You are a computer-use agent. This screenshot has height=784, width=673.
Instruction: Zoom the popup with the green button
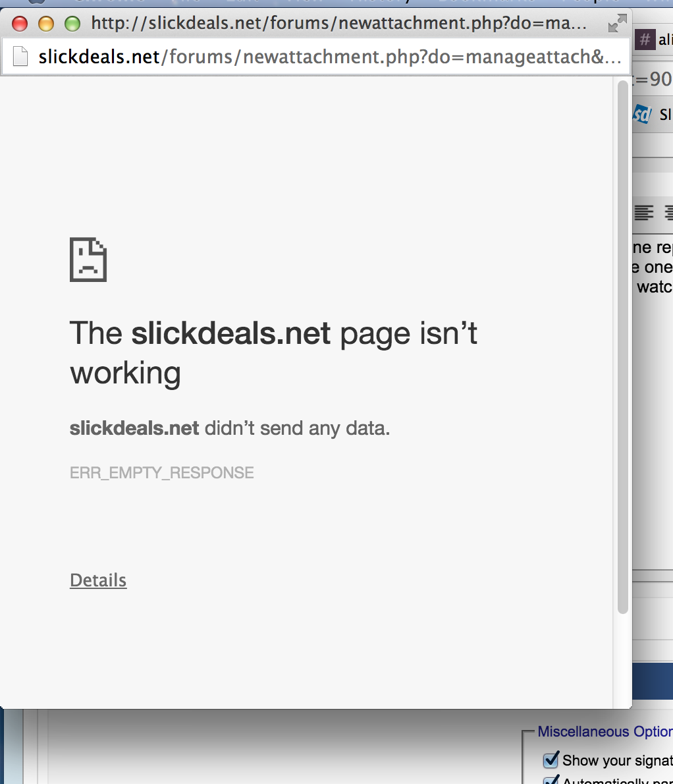coord(72,24)
